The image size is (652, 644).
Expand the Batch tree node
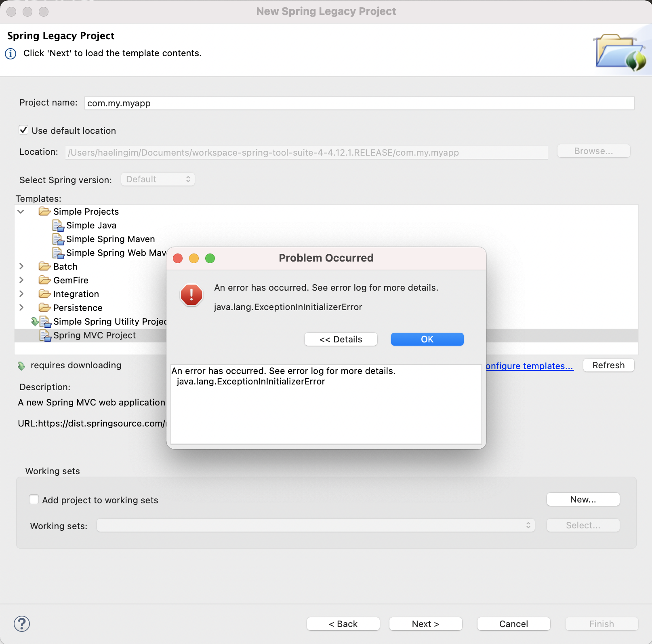pyautogui.click(x=21, y=266)
